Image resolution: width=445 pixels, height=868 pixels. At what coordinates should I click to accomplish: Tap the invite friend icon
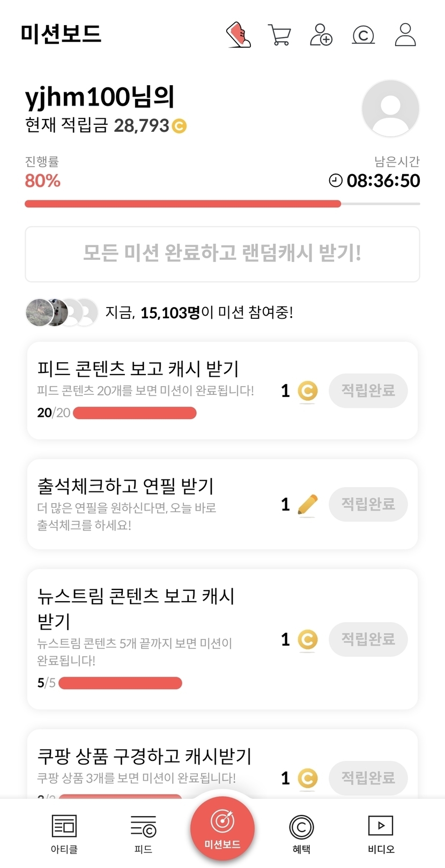[x=321, y=35]
